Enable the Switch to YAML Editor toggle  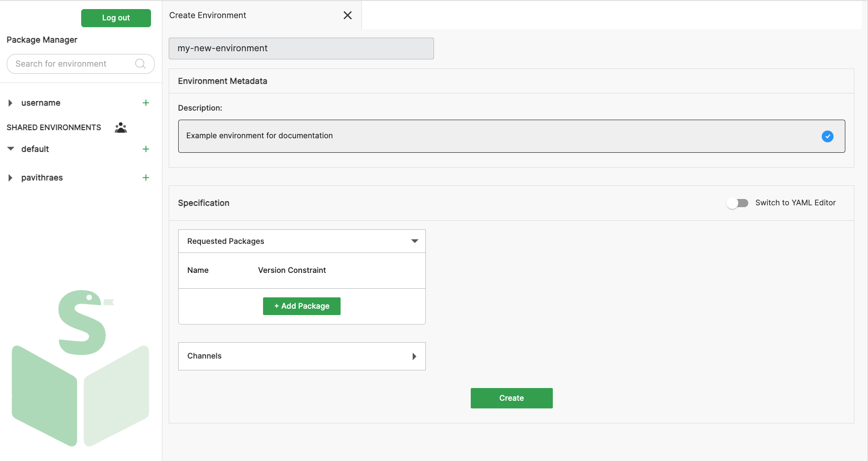(737, 203)
